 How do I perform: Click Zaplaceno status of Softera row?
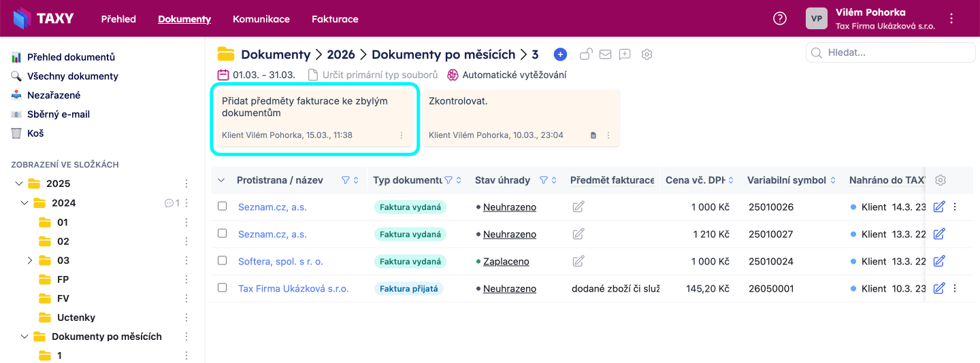click(506, 261)
